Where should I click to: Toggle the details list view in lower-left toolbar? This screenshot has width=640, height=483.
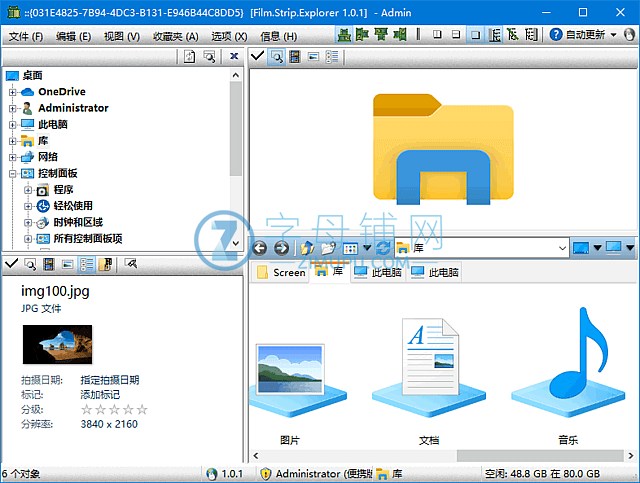click(x=86, y=264)
